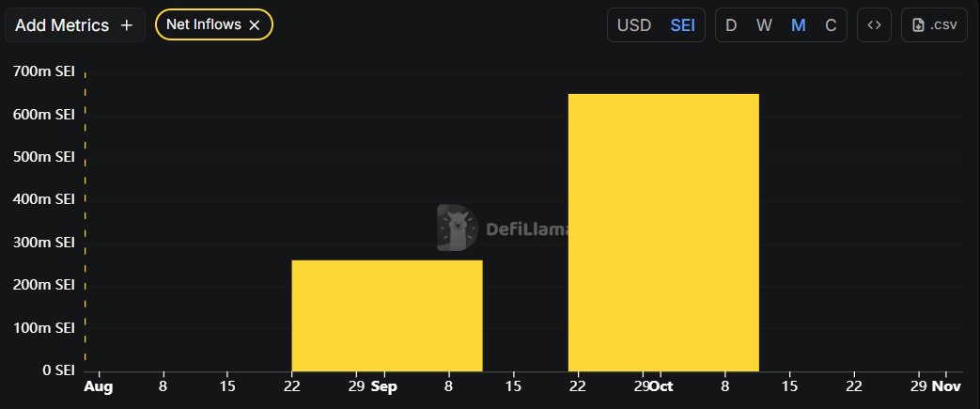The width and height of the screenshot is (980, 409).
Task: Click the Nov label on time axis
Action: click(x=946, y=386)
